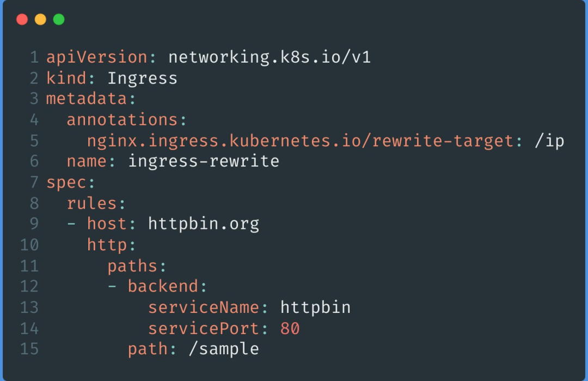Click the rules key

click(x=92, y=203)
